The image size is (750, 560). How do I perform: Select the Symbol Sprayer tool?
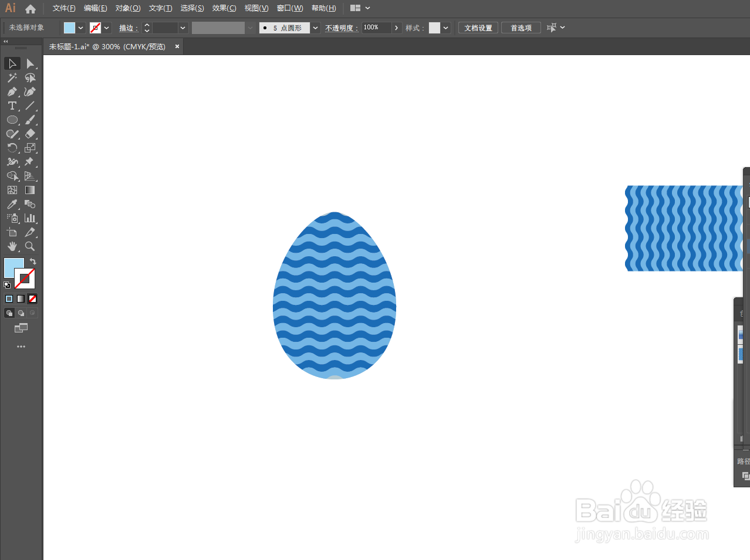tap(12, 218)
